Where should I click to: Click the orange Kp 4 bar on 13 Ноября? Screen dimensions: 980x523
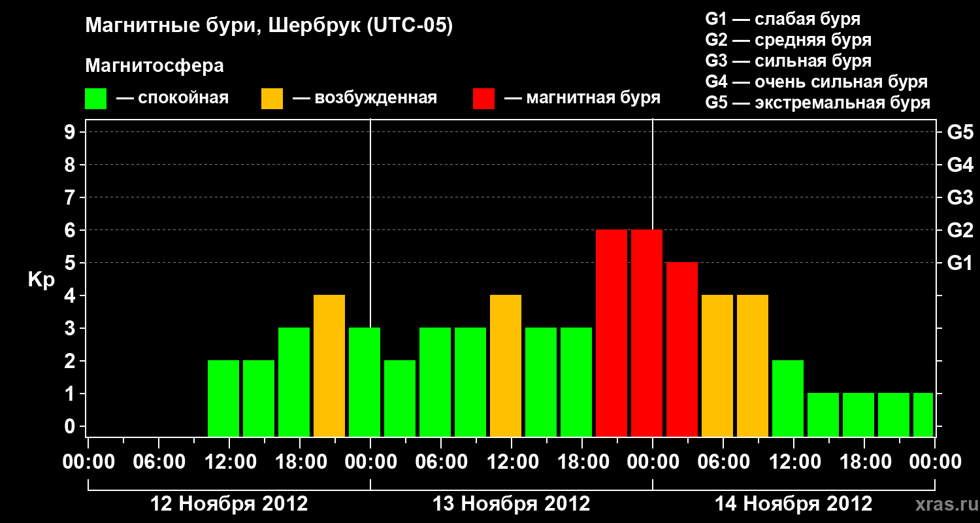pyautogui.click(x=506, y=365)
